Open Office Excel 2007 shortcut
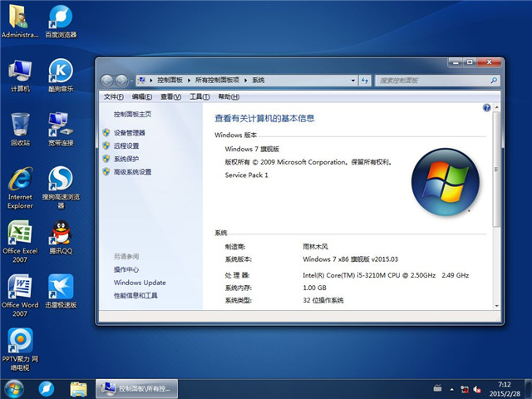The width and height of the screenshot is (532, 399). point(20,242)
